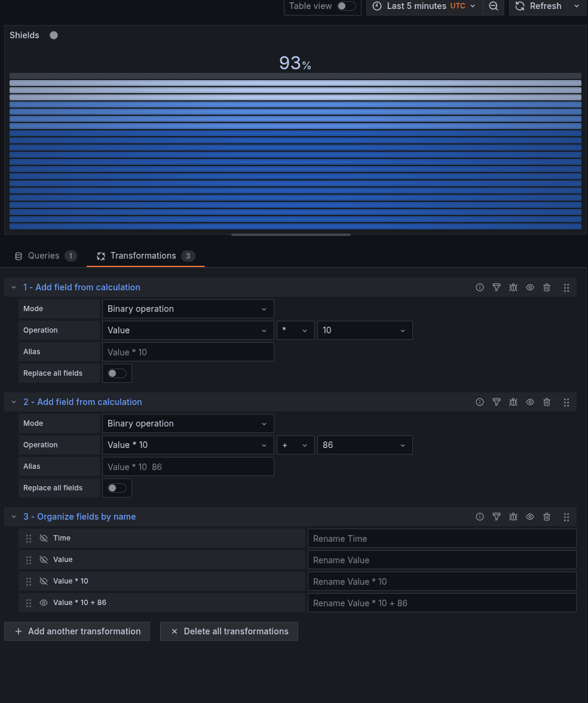Filter data for transformation 2
588x703 pixels.
click(x=497, y=402)
